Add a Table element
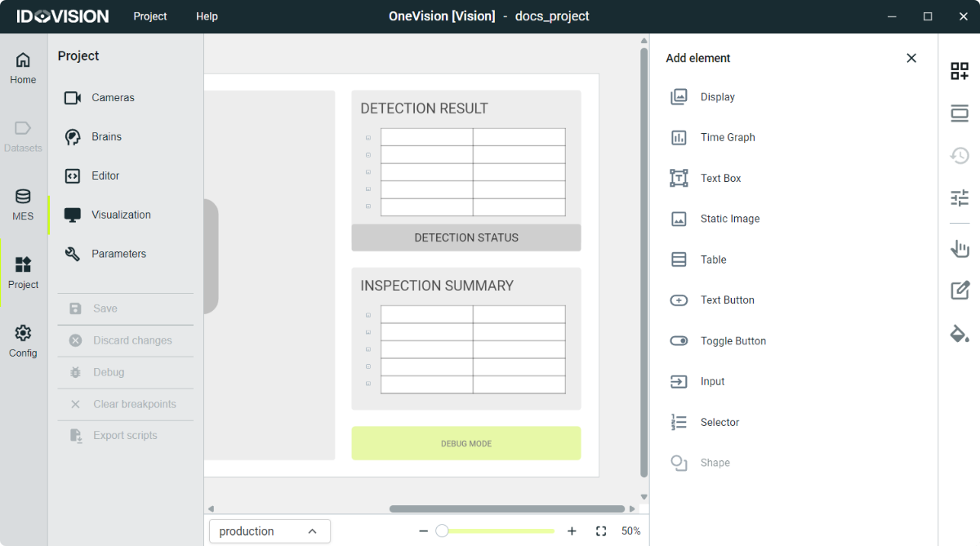The width and height of the screenshot is (980, 546). tap(713, 259)
